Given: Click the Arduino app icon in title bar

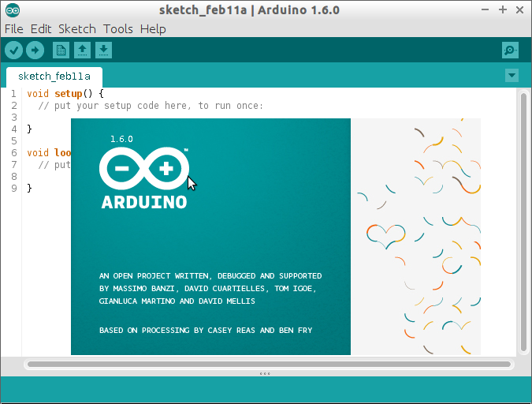Looking at the screenshot, I should point(13,10).
